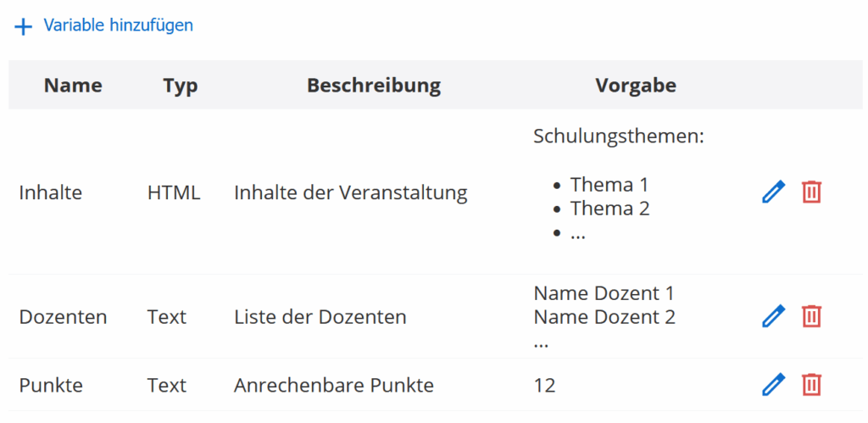
Task: Click the Dozenten name cell
Action: 63,317
